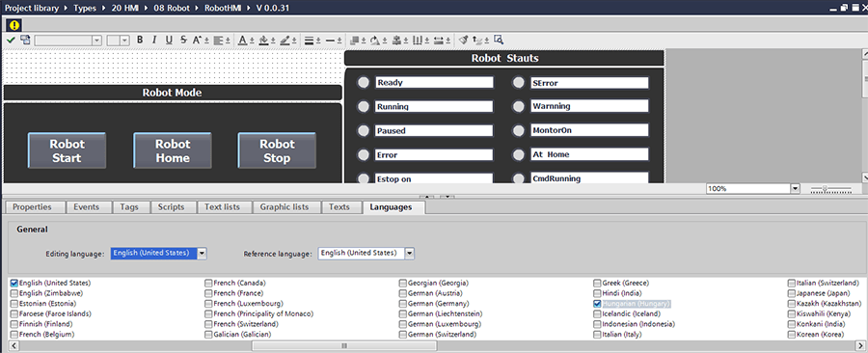Click the Robot Start button
Screen dimensions: 868x353
pyautogui.click(x=67, y=150)
